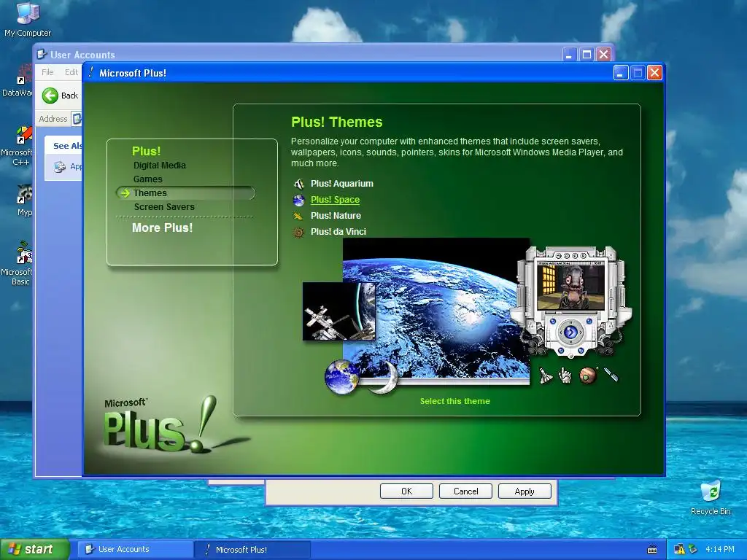Close the User Accounts window
The width and height of the screenshot is (747, 560).
pyautogui.click(x=603, y=54)
